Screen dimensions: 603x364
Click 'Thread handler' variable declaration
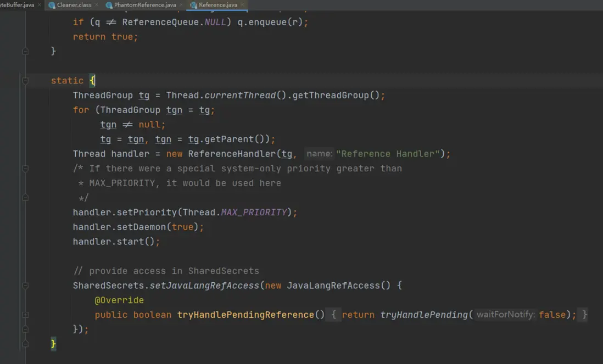[111, 154]
